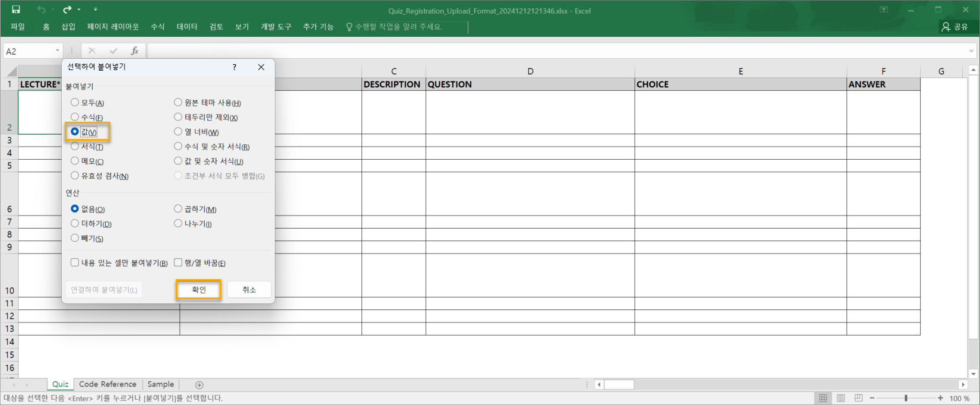Open the 데이터 ribbon tab
980x405 pixels.
187,27
